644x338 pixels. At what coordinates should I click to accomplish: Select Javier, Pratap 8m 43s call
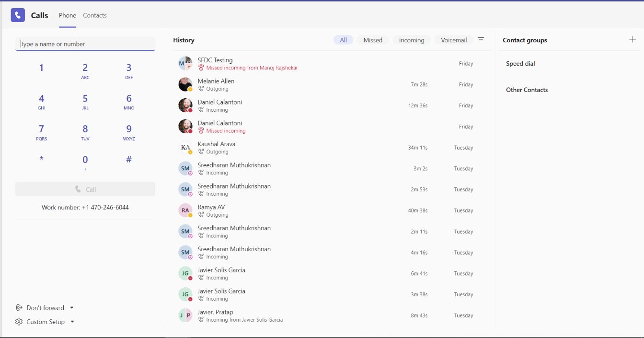tap(330, 315)
